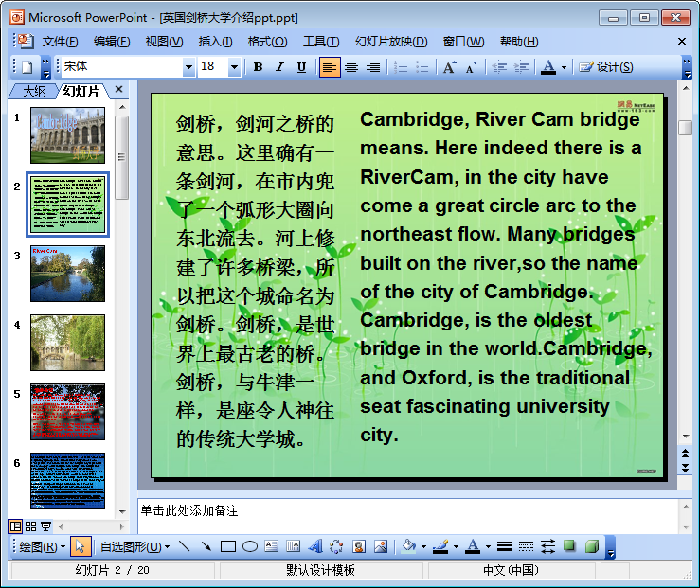
Task: Click the font color A swatch
Action: tap(547, 67)
